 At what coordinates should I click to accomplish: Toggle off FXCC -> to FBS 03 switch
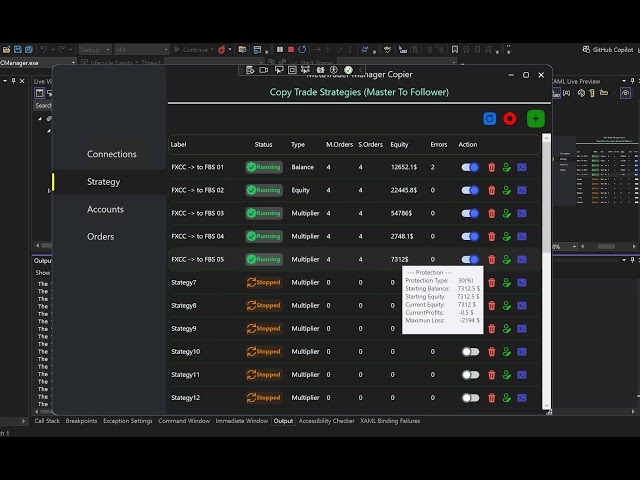point(470,213)
